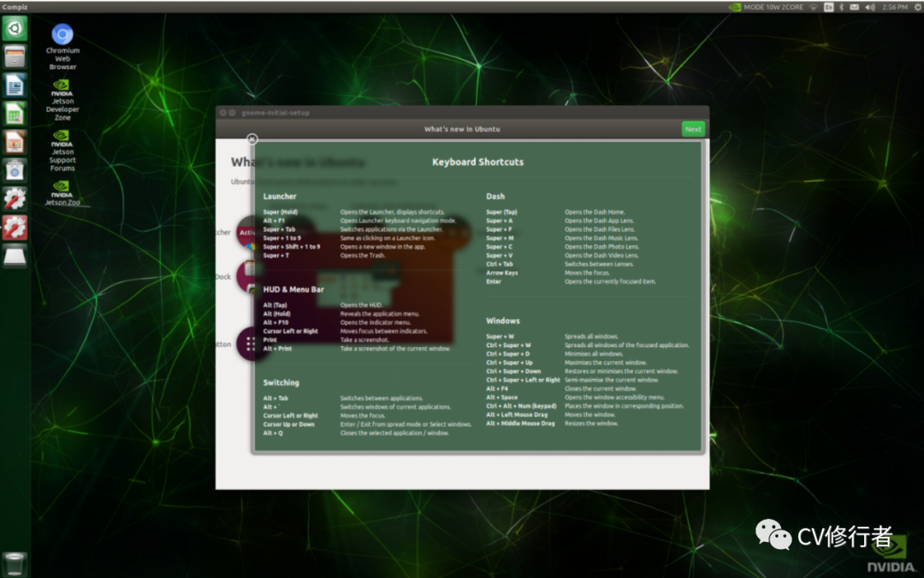Open Jetson Developer Zone desktop shortcut

point(62,99)
